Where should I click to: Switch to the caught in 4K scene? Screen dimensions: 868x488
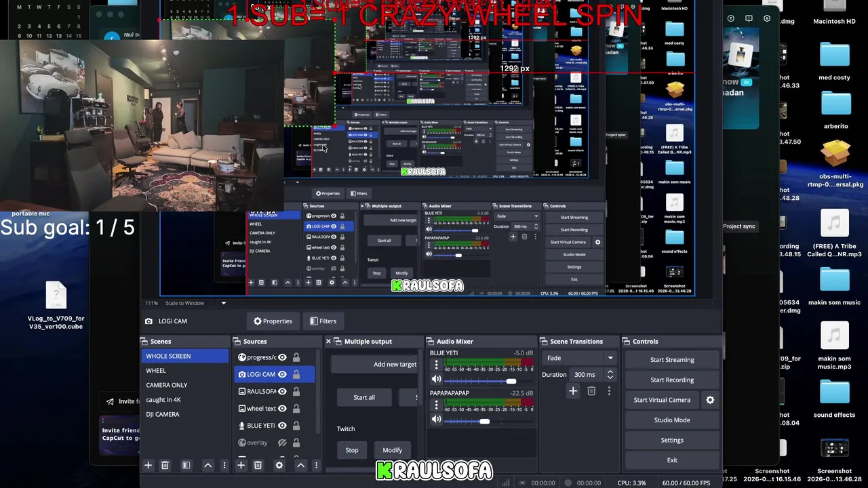(185, 400)
